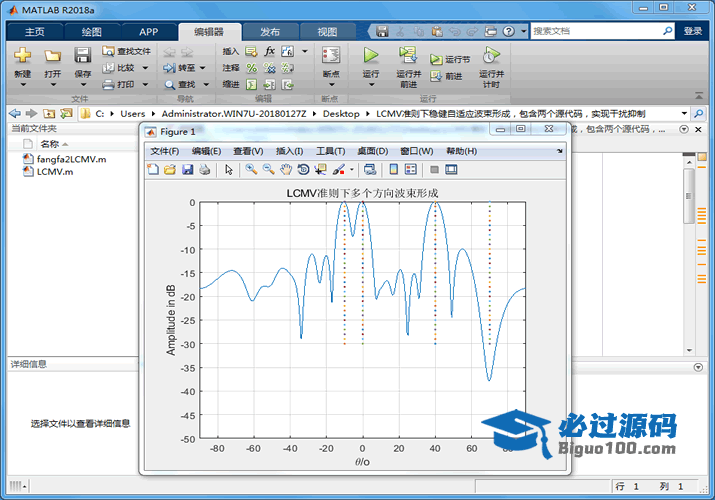The image size is (715, 500).
Task: Expand the Brush tool color dropdown arrow
Action: tap(351, 170)
